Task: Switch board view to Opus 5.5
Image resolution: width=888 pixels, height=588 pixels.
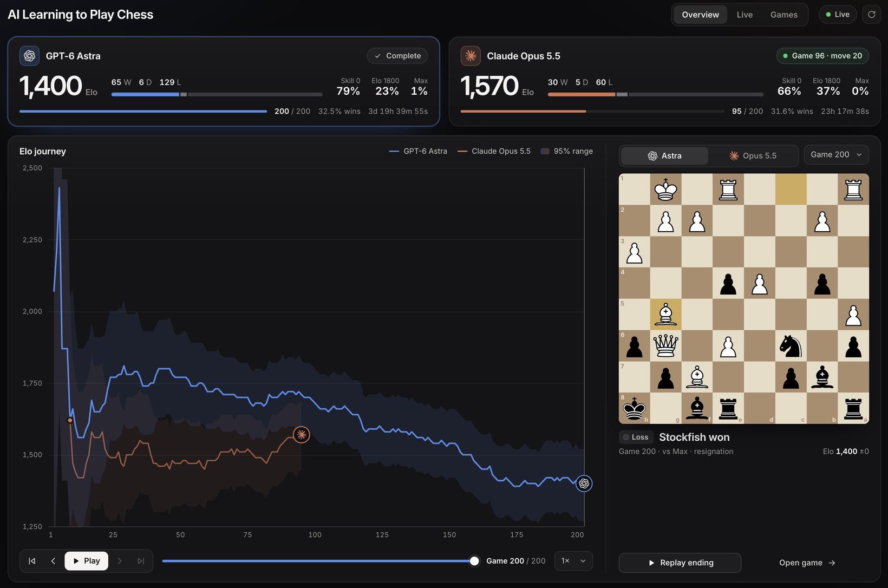Action: click(x=753, y=156)
